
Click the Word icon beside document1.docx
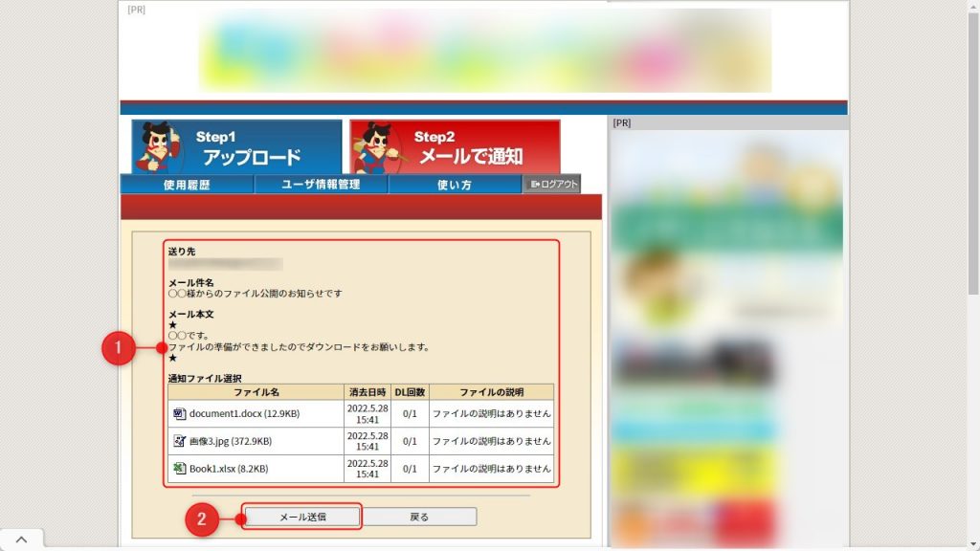pyautogui.click(x=179, y=413)
